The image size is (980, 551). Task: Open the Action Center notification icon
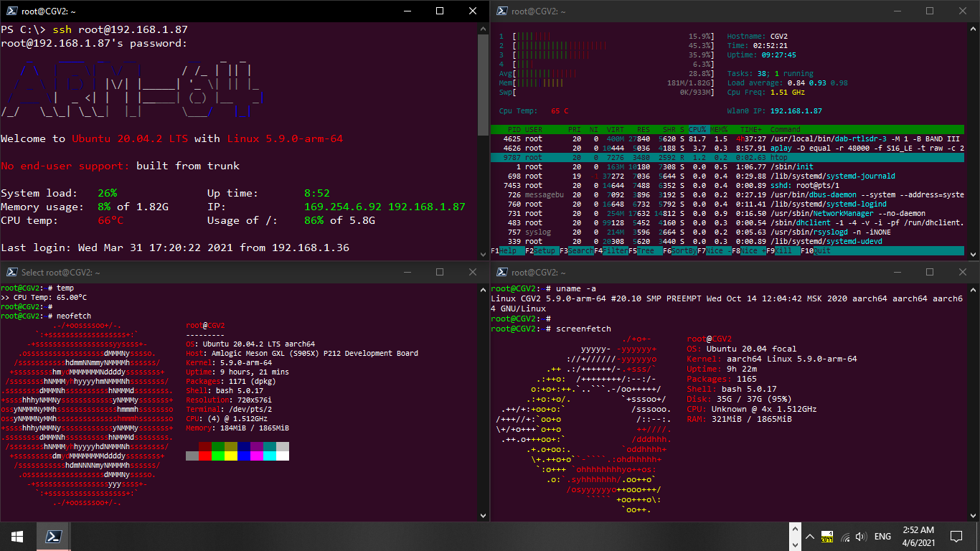coord(956,536)
